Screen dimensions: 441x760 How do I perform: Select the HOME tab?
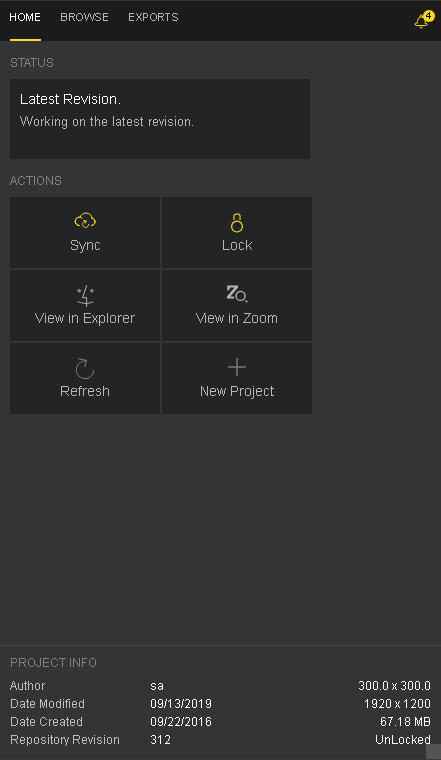(x=25, y=17)
